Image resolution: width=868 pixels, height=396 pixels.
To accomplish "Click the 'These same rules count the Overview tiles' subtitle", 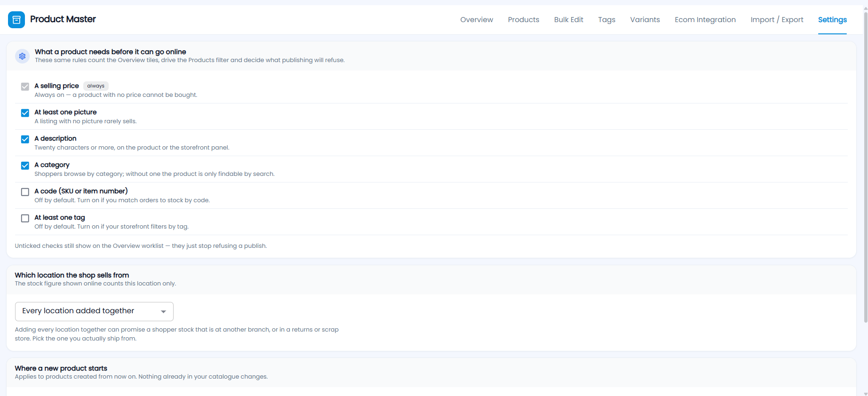I will point(190,60).
